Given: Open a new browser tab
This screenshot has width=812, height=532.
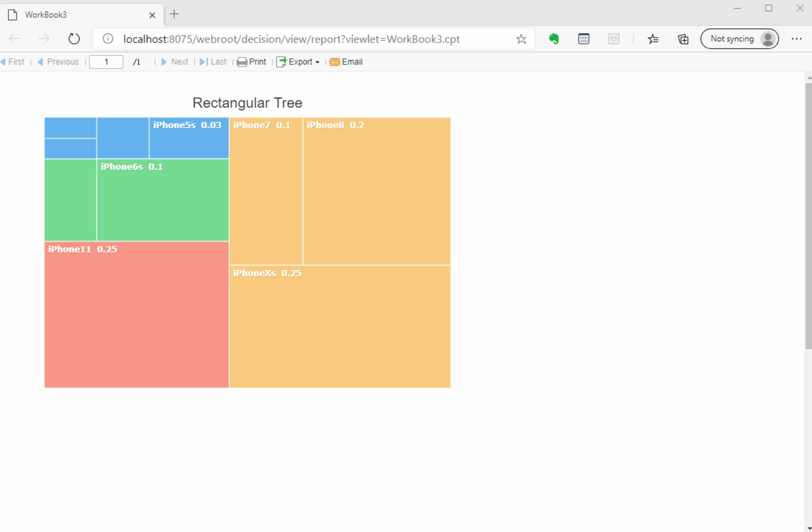Looking at the screenshot, I should (174, 14).
